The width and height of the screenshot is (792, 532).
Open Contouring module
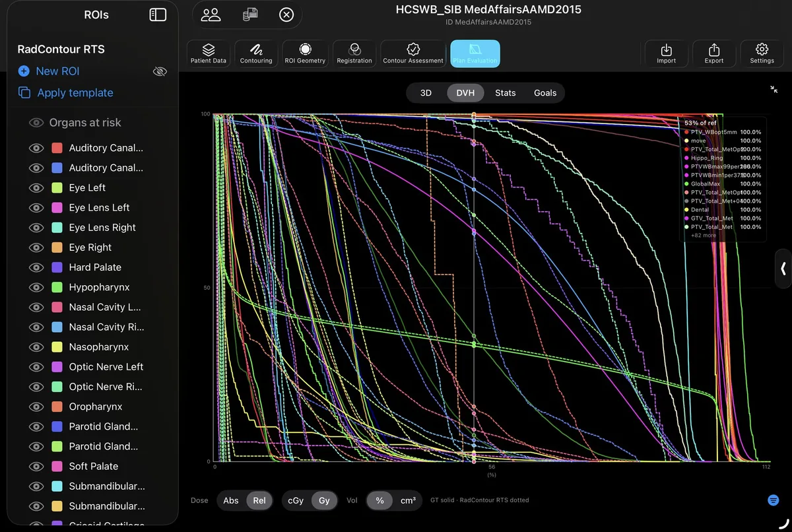pos(256,54)
